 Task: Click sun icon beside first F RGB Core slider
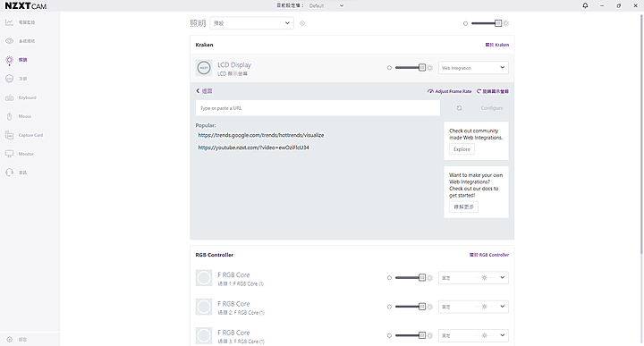[430, 278]
